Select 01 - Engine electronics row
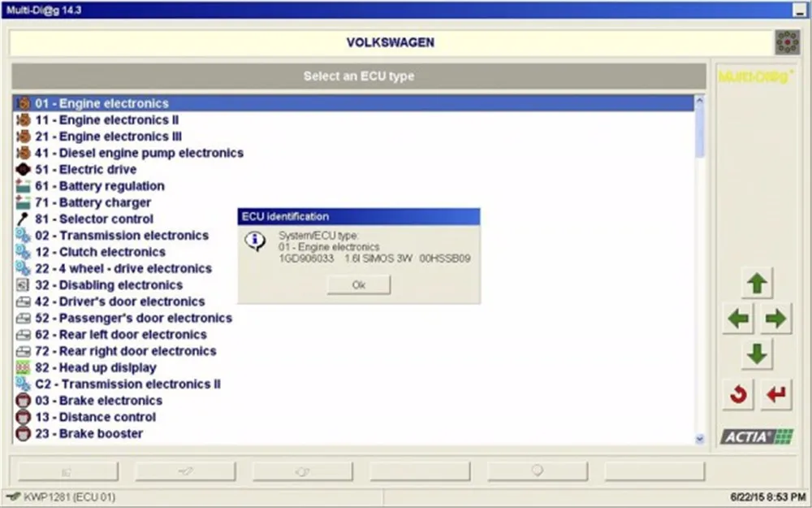The width and height of the screenshot is (812, 508). (x=354, y=103)
